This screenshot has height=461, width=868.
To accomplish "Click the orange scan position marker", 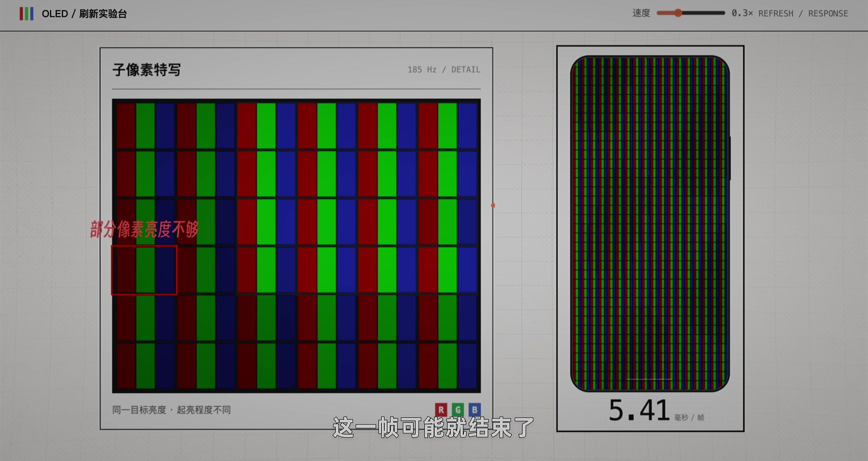I will [493, 205].
